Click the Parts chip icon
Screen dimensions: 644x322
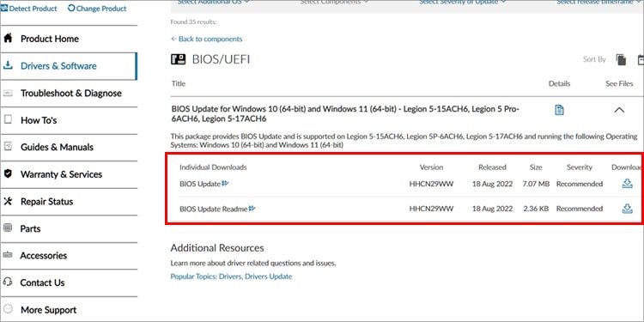8,228
